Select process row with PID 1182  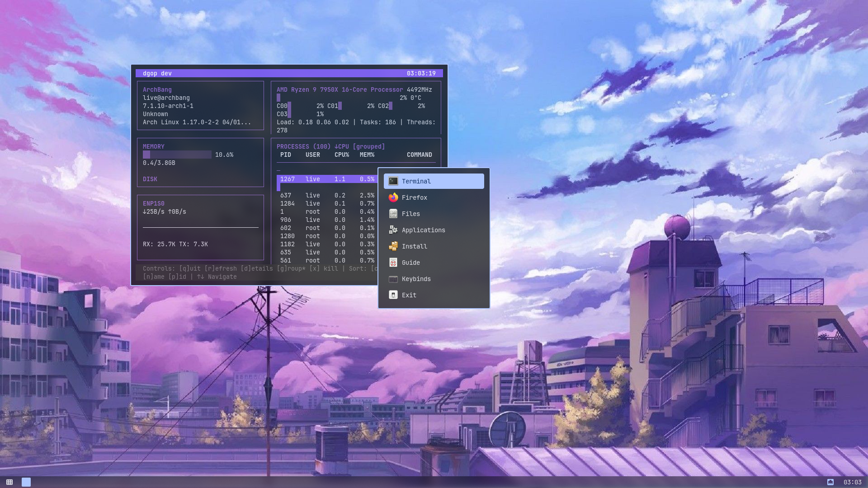[327, 244]
